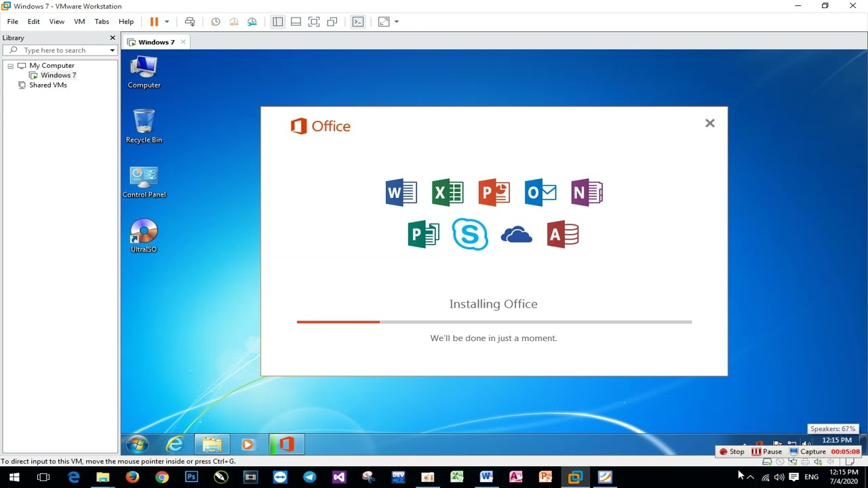Open Task View on host taskbar

[x=43, y=477]
